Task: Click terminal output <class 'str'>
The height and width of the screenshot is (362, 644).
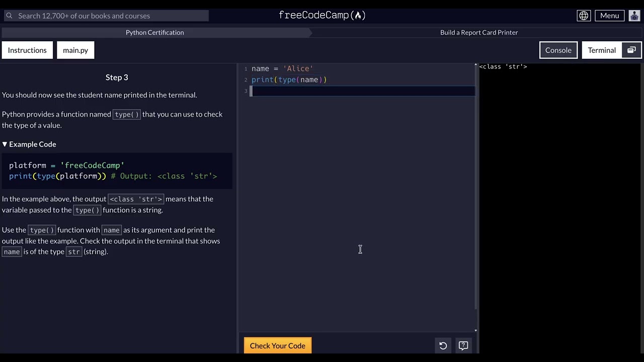Action: 503,66
